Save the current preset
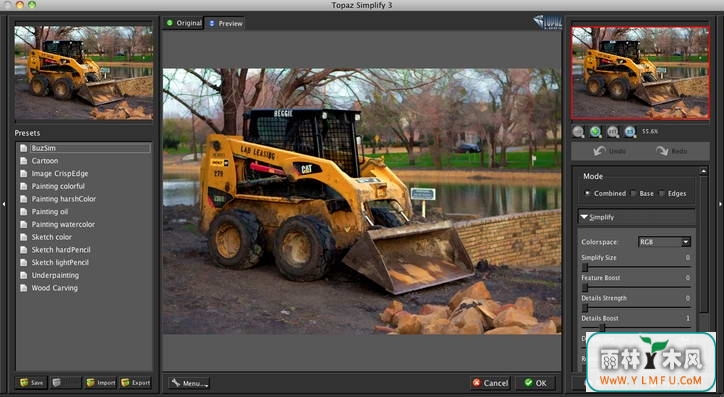 pyautogui.click(x=31, y=383)
